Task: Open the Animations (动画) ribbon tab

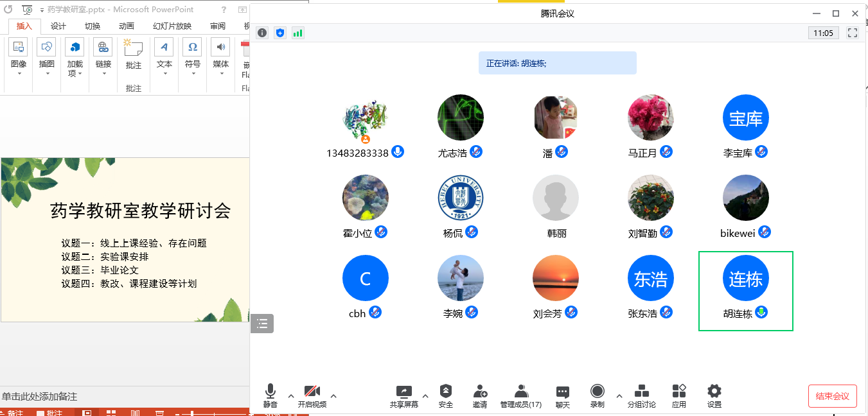Action: pos(127,26)
